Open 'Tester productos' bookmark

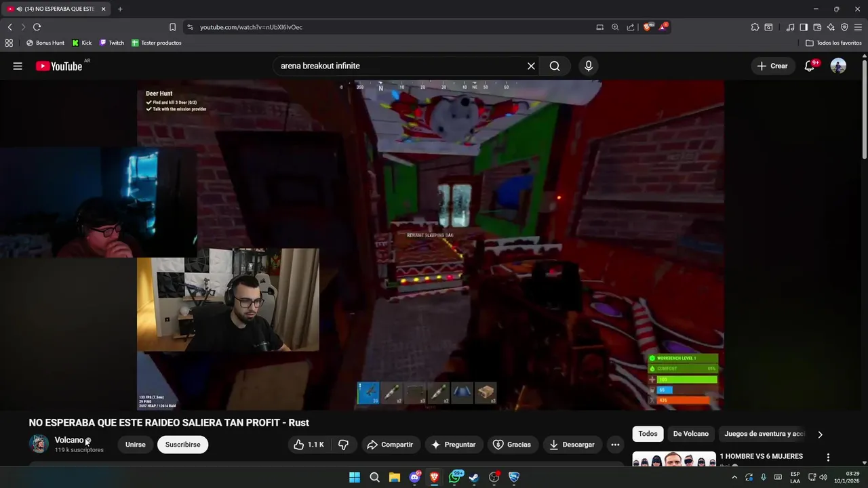(x=157, y=43)
